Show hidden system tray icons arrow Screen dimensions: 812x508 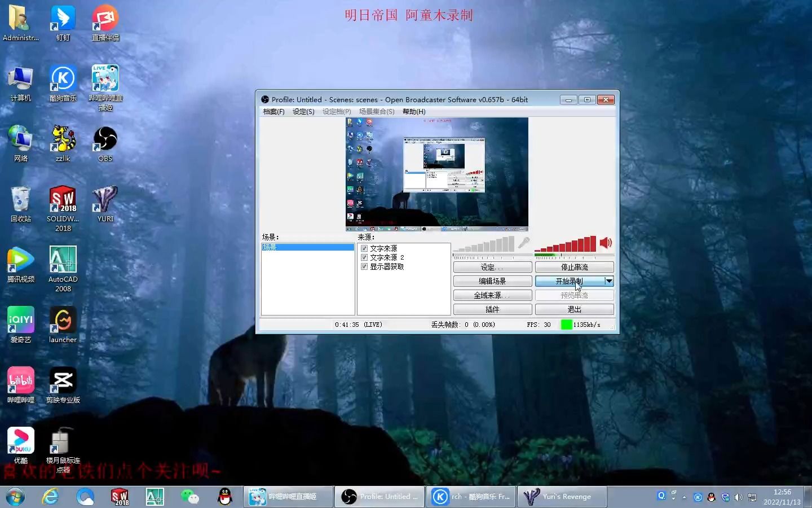coord(684,497)
